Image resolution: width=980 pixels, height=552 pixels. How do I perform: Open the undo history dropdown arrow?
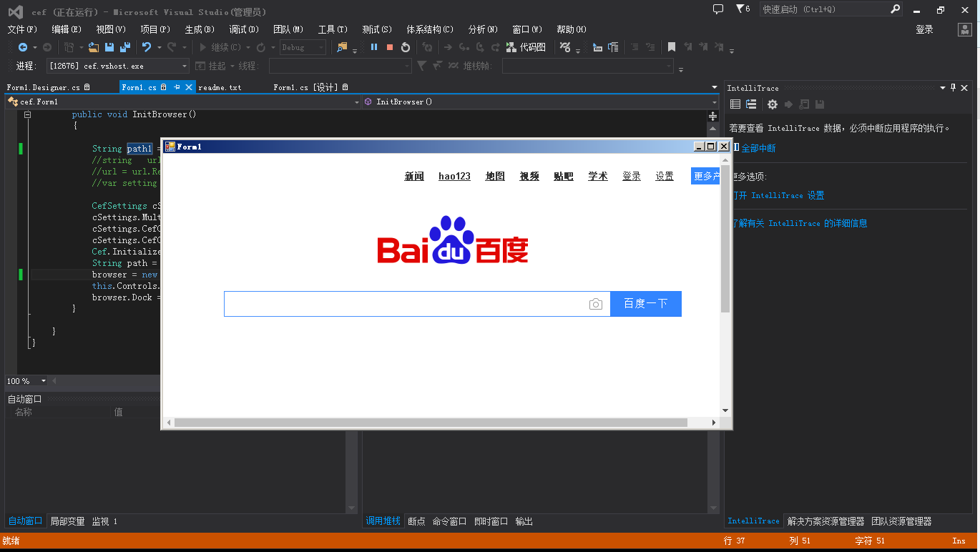[160, 47]
